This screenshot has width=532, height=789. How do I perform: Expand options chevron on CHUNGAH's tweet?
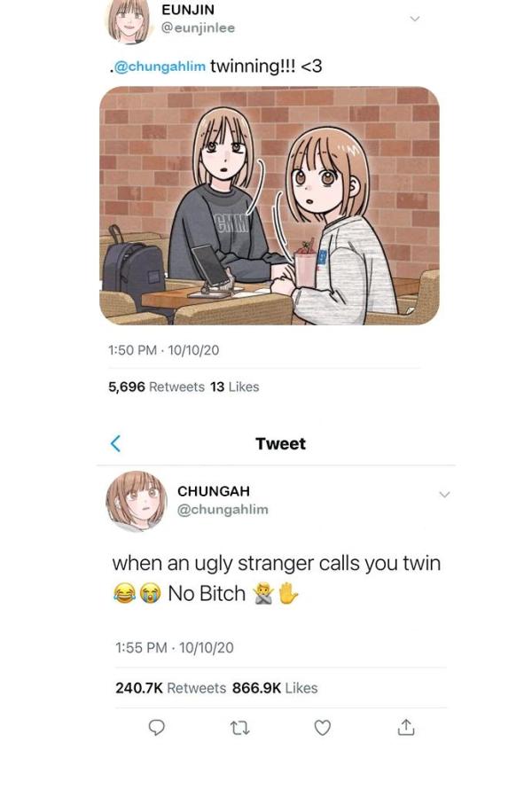(444, 495)
